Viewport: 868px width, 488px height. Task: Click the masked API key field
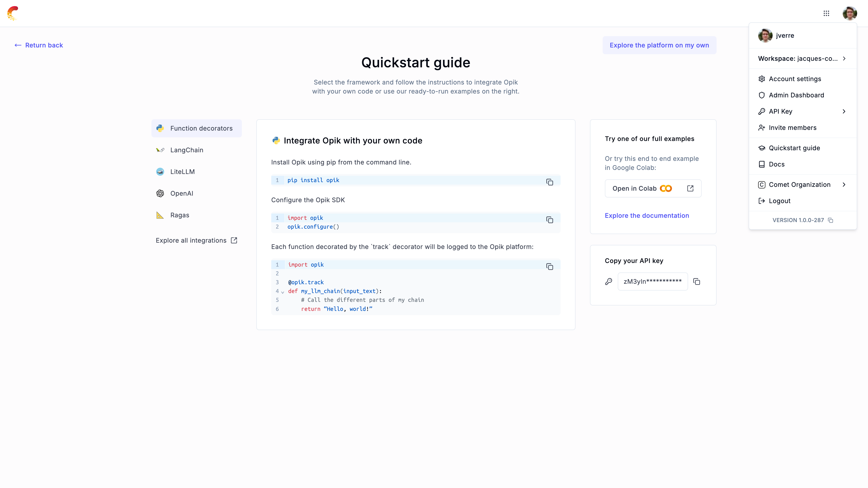[652, 282]
